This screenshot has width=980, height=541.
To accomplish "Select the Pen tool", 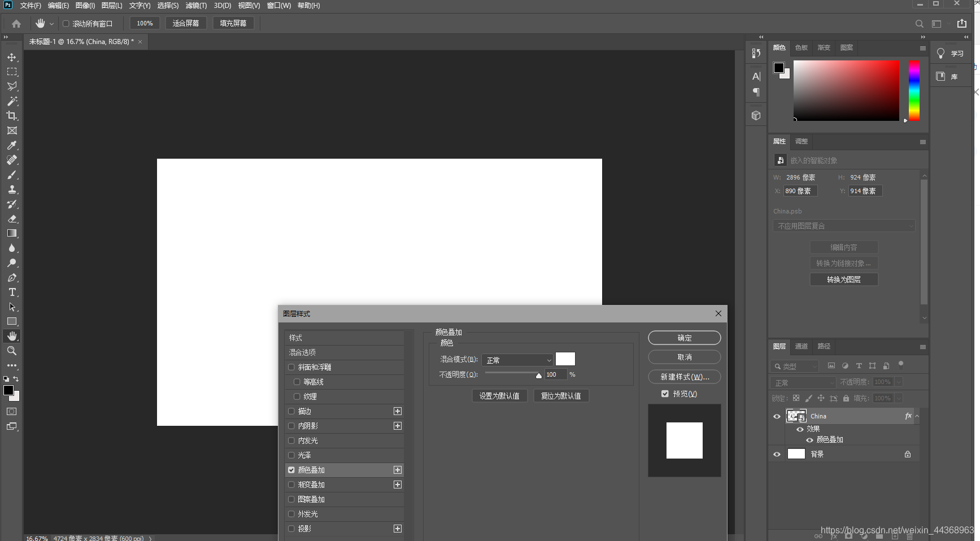I will coord(12,277).
